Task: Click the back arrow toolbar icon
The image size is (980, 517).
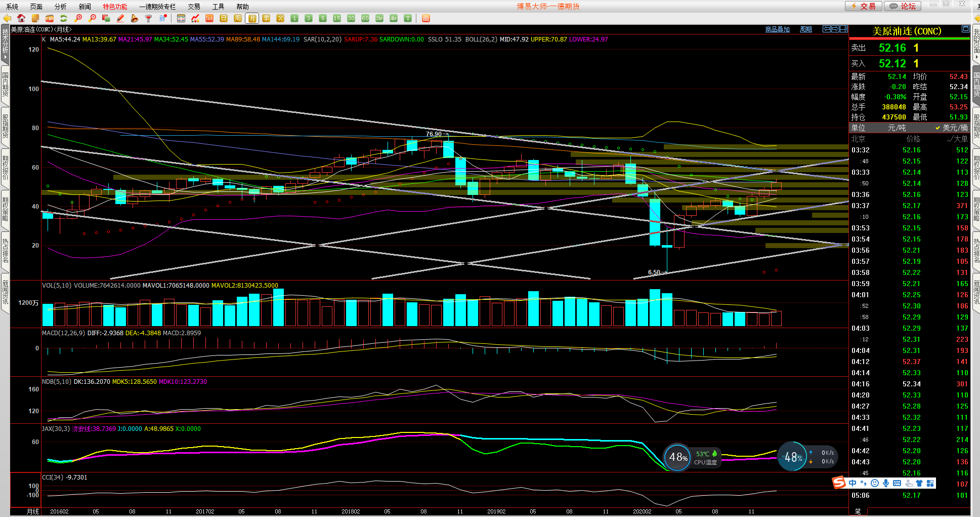Action: pos(7,18)
